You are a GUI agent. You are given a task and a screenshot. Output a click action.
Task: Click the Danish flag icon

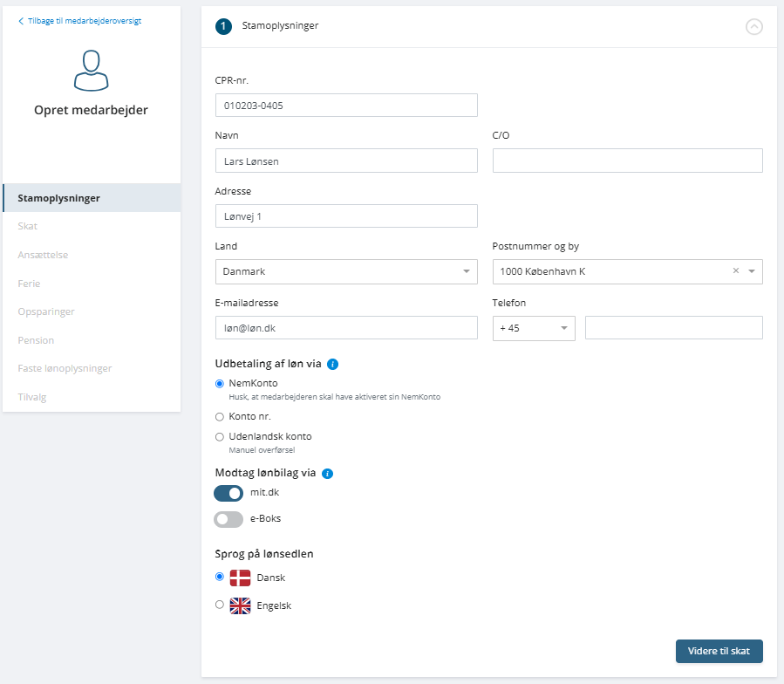(x=240, y=578)
